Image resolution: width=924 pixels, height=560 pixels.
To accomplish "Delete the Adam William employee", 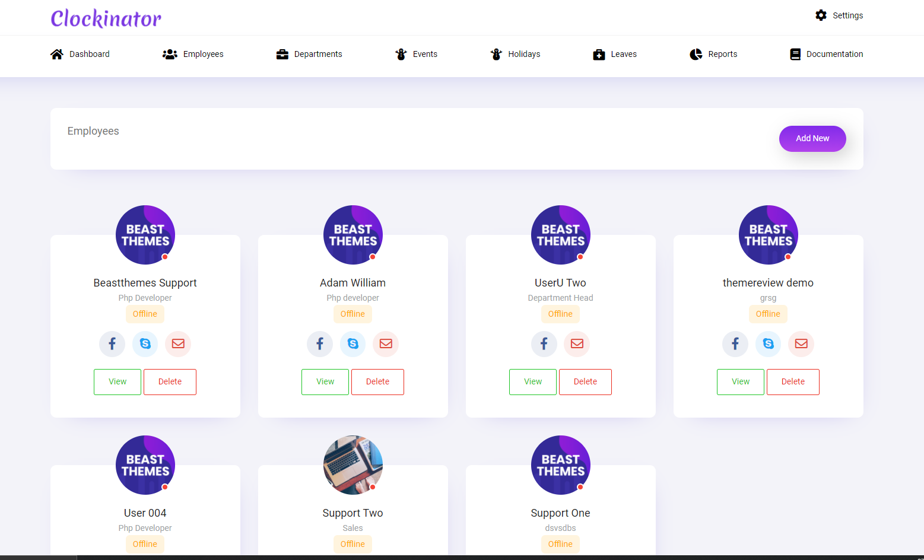I will click(x=377, y=382).
